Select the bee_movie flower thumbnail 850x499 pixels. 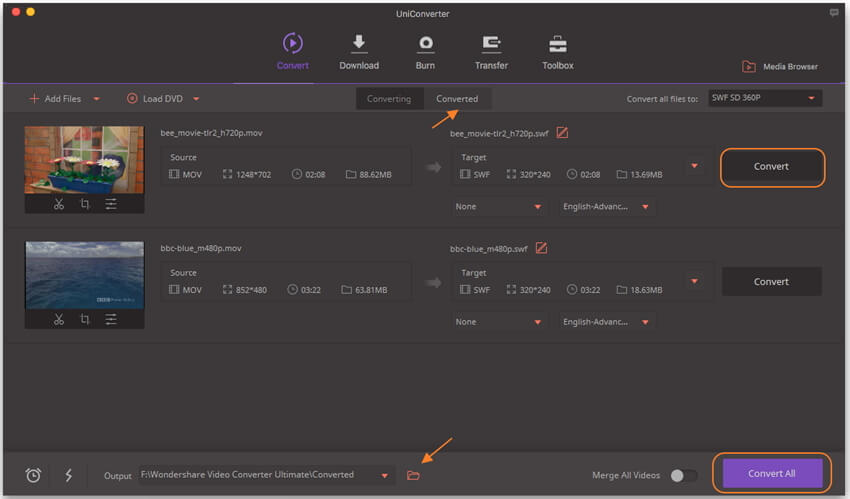85,160
